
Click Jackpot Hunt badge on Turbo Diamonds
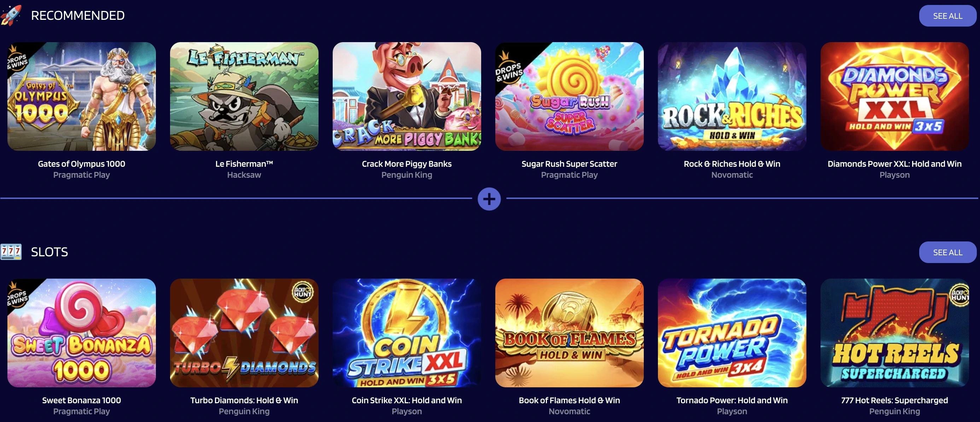pos(302,292)
